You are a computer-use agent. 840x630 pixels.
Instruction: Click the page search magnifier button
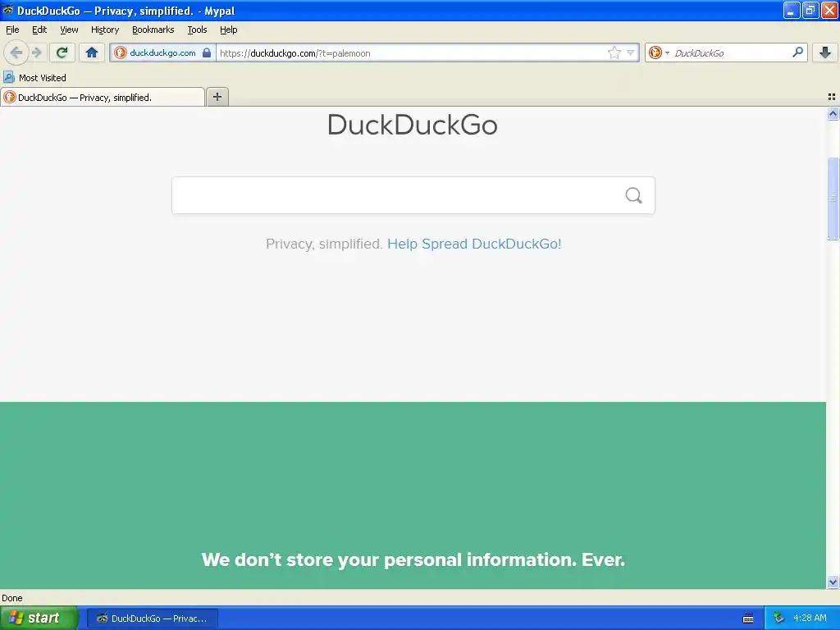pos(634,195)
